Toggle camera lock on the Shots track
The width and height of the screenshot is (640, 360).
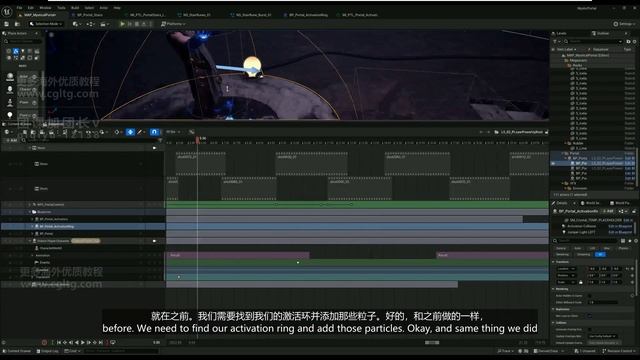(x=154, y=148)
